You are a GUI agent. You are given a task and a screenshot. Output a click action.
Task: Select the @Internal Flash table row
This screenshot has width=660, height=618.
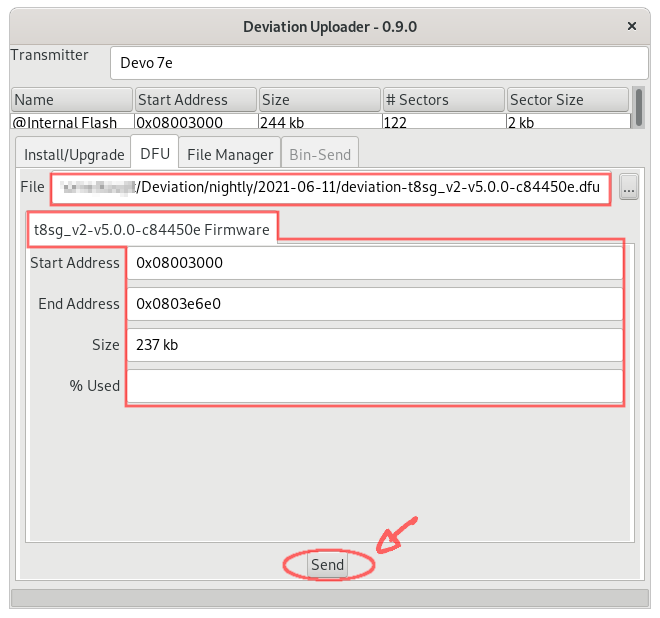(320, 122)
